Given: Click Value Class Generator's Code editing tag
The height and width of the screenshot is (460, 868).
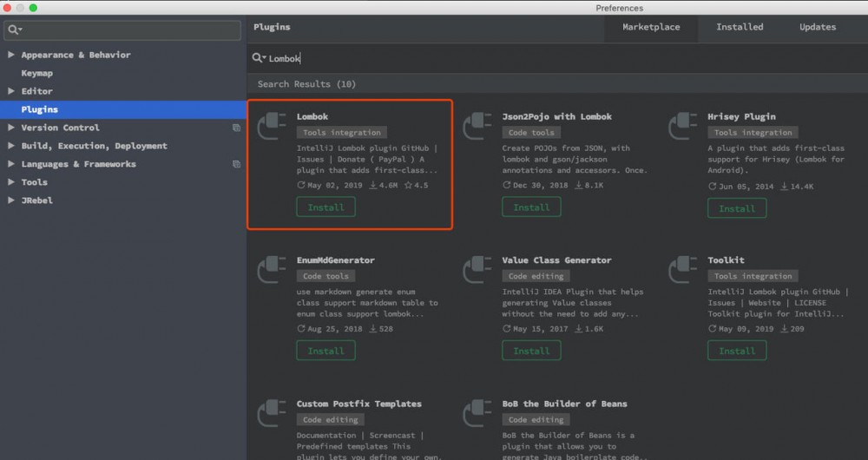Looking at the screenshot, I should click(x=536, y=276).
